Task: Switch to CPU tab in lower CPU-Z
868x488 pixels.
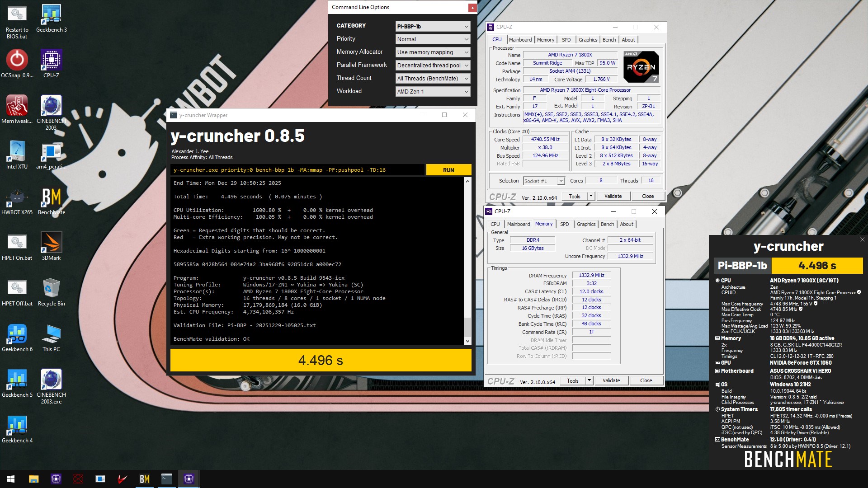Action: click(495, 224)
